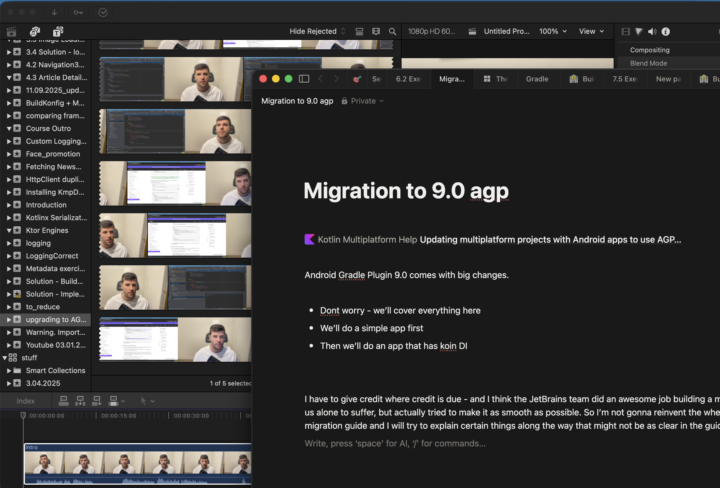Image resolution: width=720 pixels, height=488 pixels.
Task: Click the keyword editor key icon
Action: (x=79, y=12)
